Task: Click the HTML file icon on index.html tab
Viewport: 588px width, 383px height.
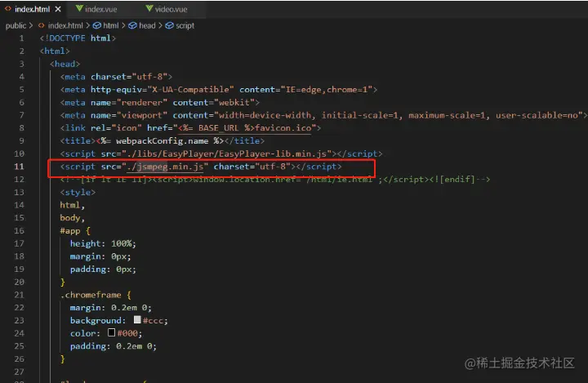Action: [x=8, y=9]
